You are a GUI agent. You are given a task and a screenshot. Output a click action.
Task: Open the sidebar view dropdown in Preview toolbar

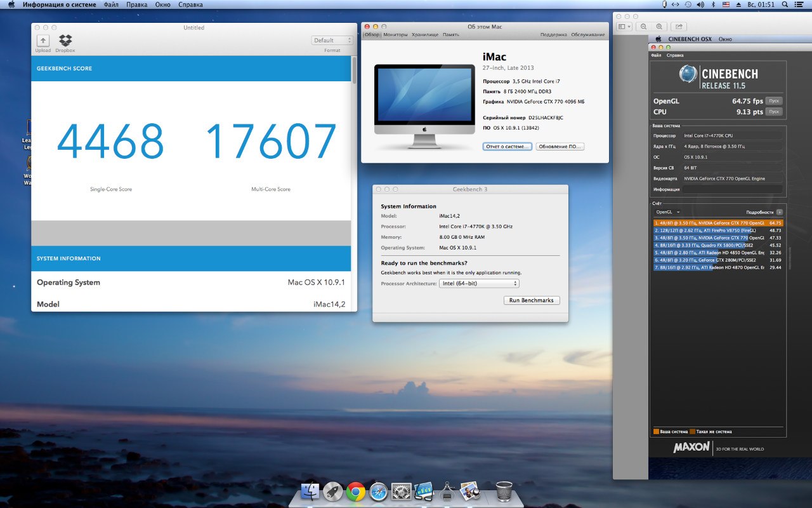(x=624, y=27)
